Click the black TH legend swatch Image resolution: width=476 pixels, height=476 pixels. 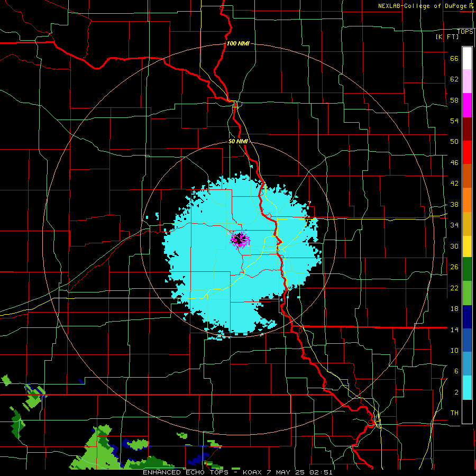(467, 411)
